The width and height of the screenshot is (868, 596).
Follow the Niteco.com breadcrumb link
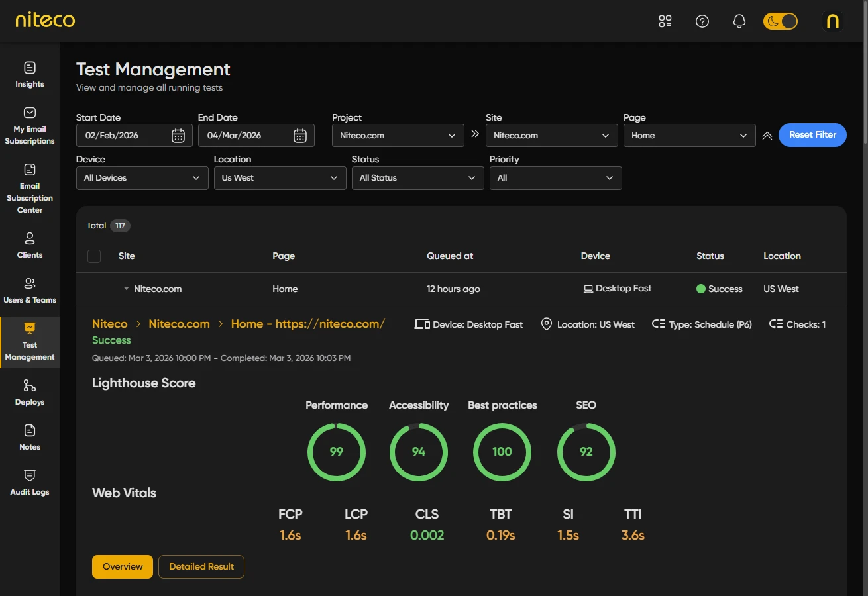tap(179, 324)
